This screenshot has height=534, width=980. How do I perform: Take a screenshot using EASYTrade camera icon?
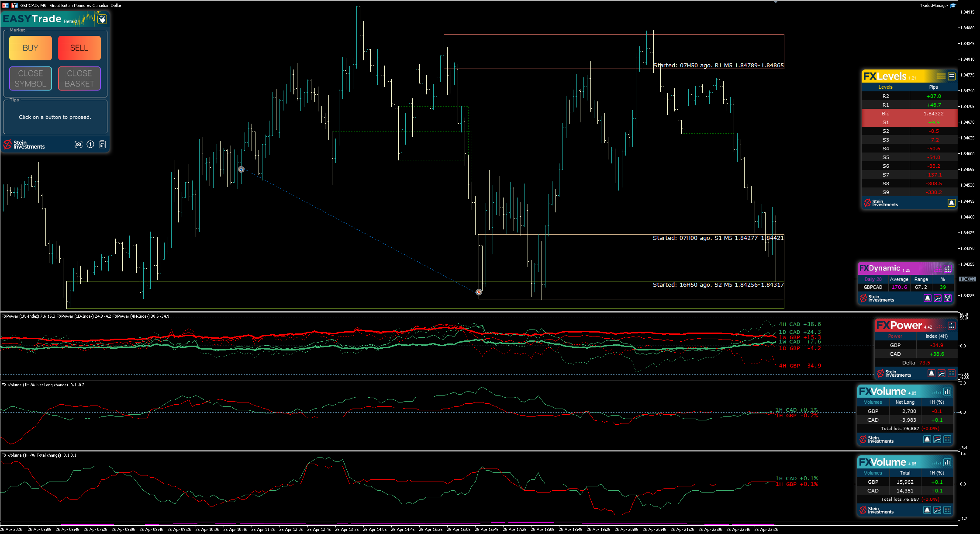[79, 144]
